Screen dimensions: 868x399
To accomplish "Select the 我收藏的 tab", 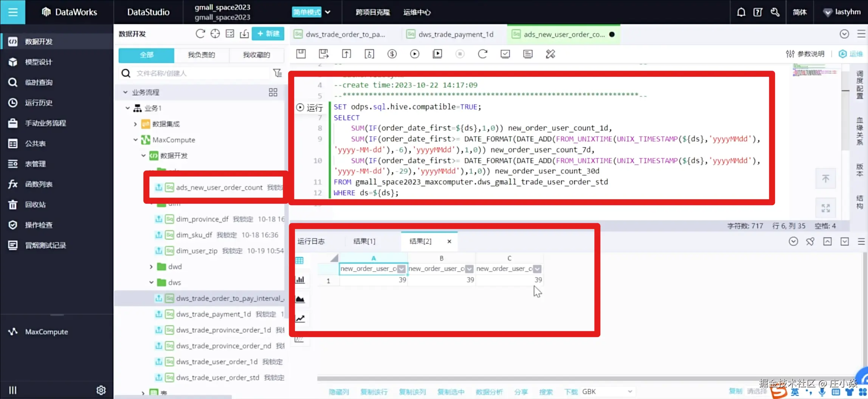I will (256, 55).
